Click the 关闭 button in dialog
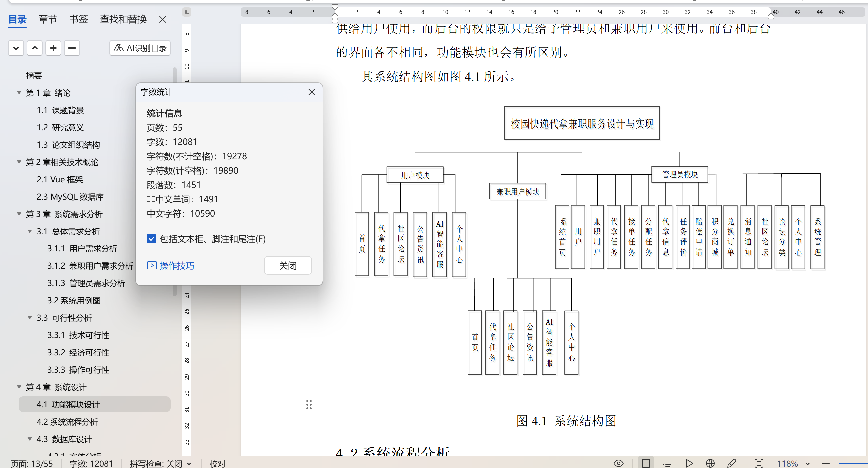This screenshot has width=868, height=468. (x=288, y=266)
